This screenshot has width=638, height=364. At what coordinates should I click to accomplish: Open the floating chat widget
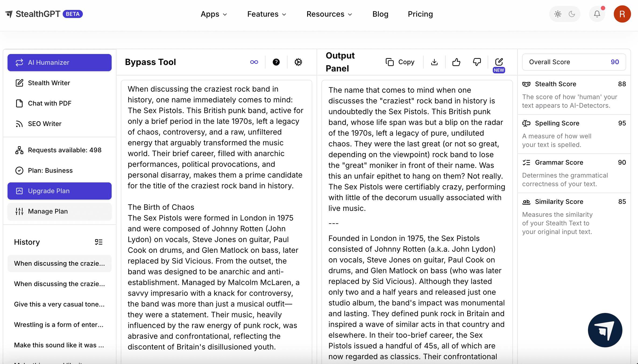tap(605, 330)
